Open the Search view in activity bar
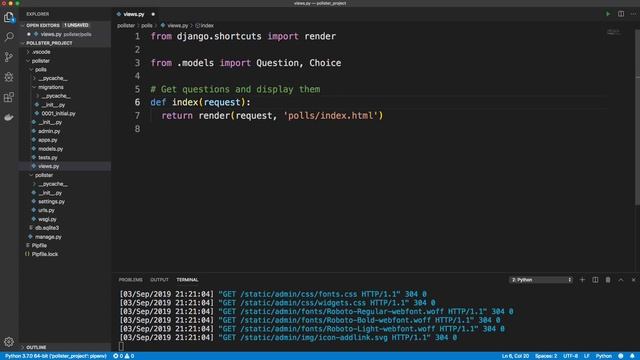This screenshot has height=360, width=640. [9, 37]
